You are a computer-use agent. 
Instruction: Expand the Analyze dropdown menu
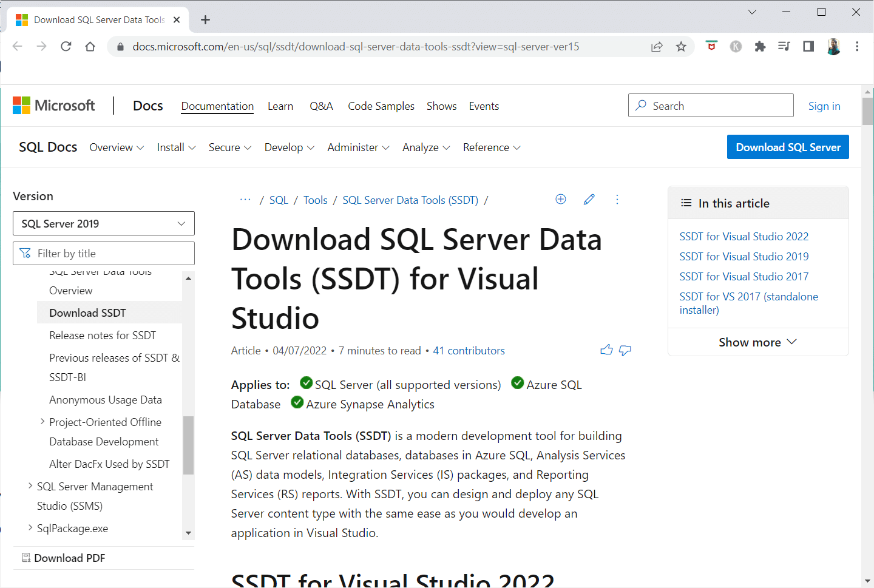click(426, 147)
